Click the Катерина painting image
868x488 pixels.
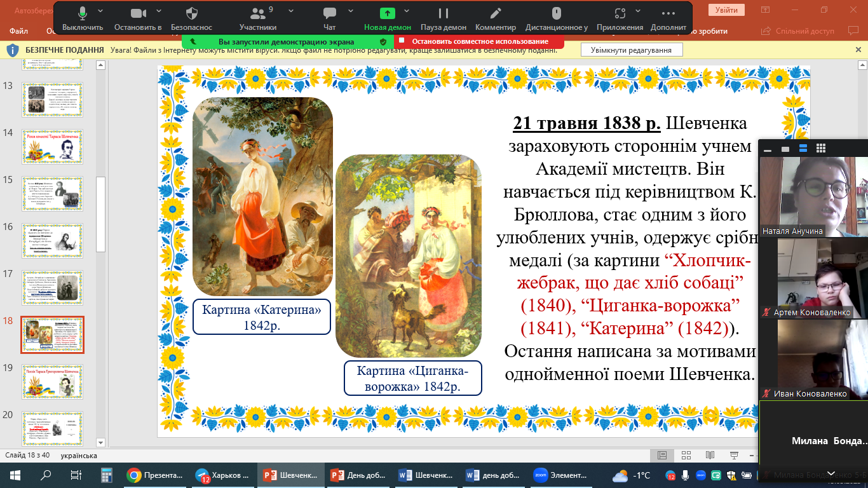pos(262,196)
